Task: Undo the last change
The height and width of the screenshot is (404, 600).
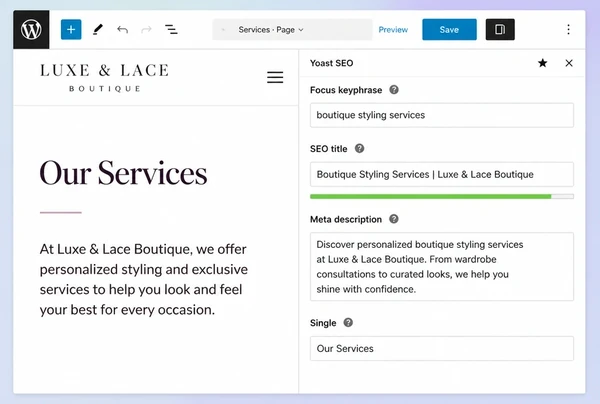Action: coord(122,29)
